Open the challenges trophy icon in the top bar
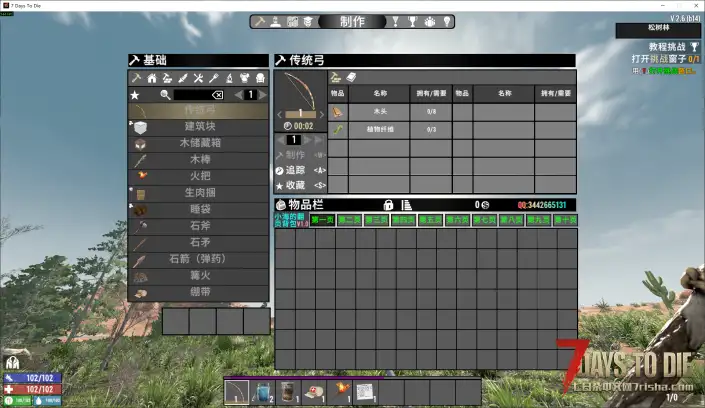Image resolution: width=705 pixels, height=408 pixels. [412, 22]
